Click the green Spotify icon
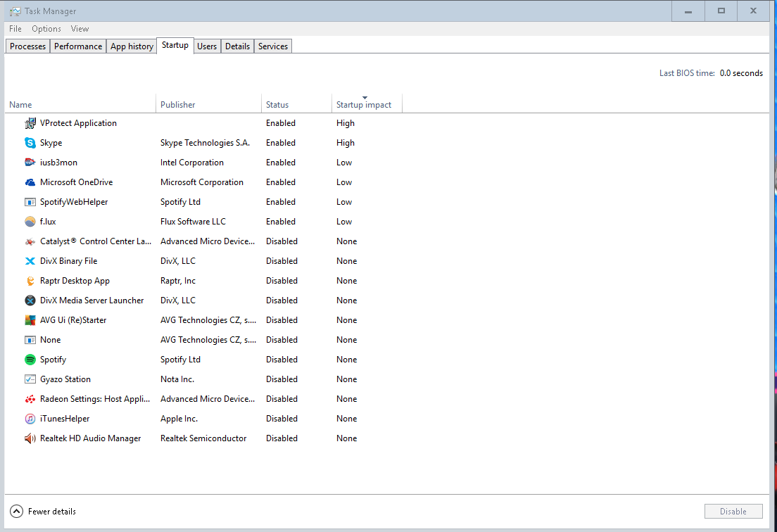This screenshot has height=532, width=777. click(30, 360)
